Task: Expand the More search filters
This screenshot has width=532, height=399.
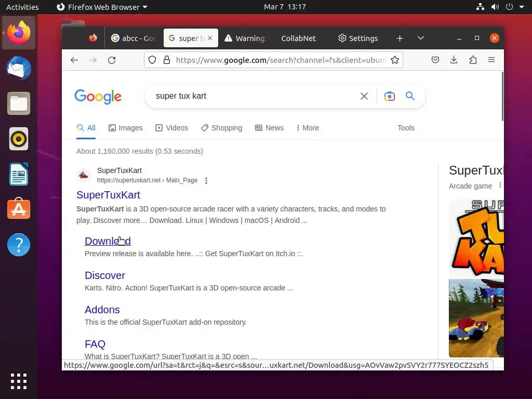Action: (x=308, y=128)
